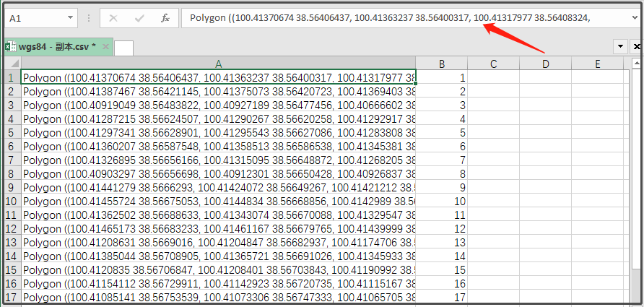This screenshot has width=644, height=307.
Task: Click the Enter checkmark icon in formula bar
Action: pos(139,17)
